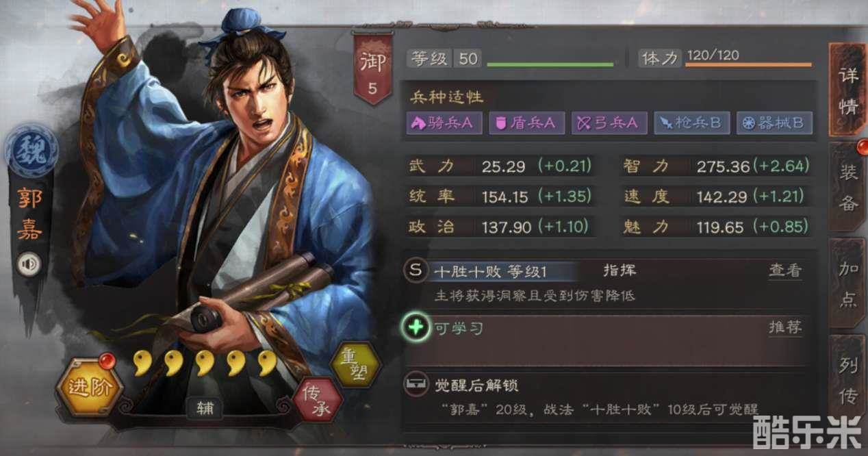Tap the 御 level 5 banner badge
This screenshot has width=868, height=456.
(x=372, y=68)
